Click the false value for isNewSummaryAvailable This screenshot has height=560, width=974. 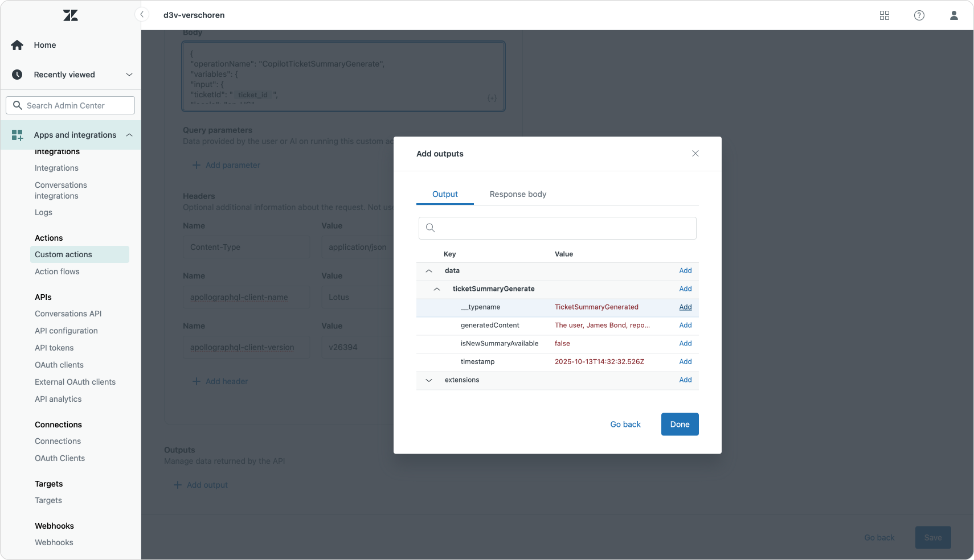coord(562,344)
